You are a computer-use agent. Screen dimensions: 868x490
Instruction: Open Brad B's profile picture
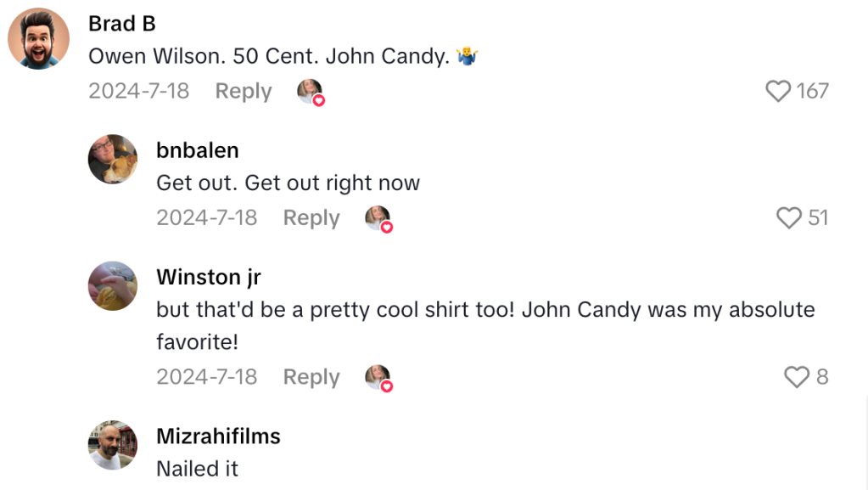click(38, 38)
